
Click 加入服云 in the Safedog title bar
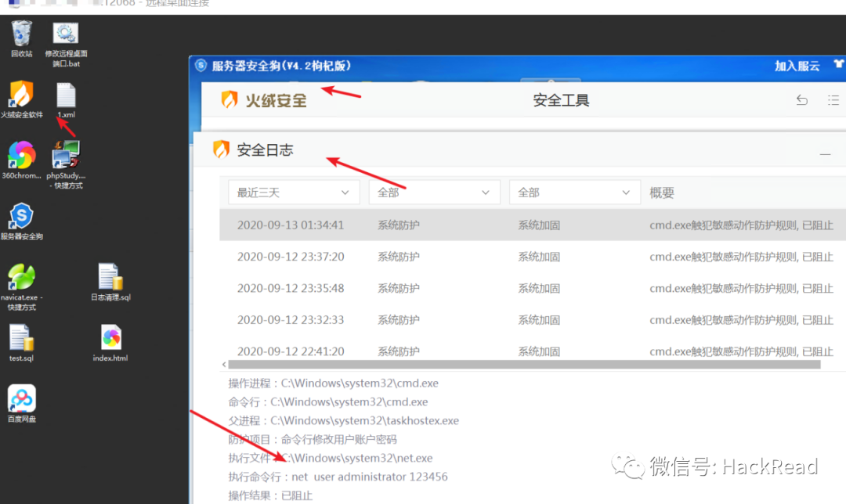(797, 66)
